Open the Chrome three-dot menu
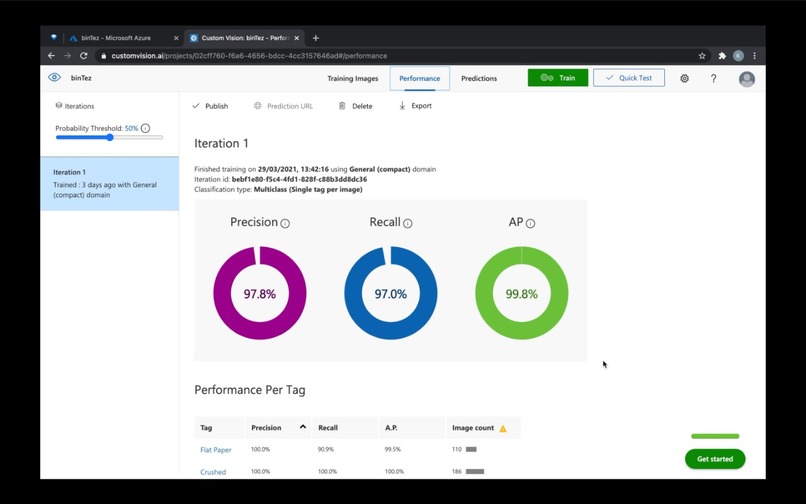This screenshot has height=504, width=806. 754,56
